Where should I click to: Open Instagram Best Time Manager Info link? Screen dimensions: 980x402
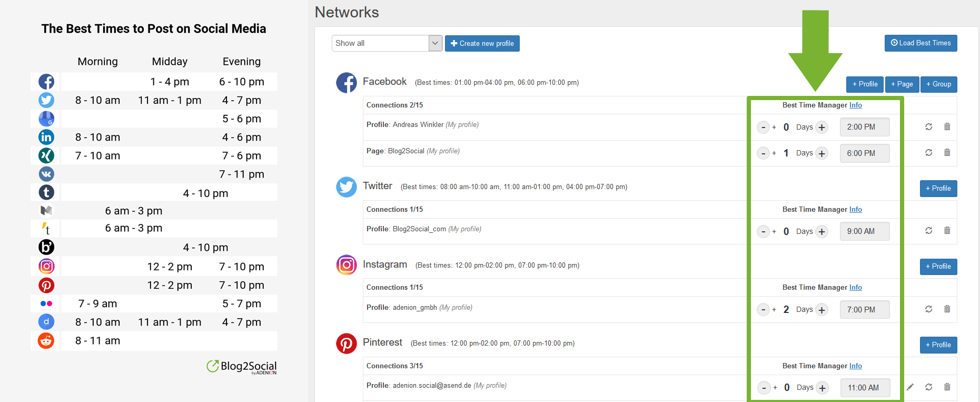click(856, 288)
